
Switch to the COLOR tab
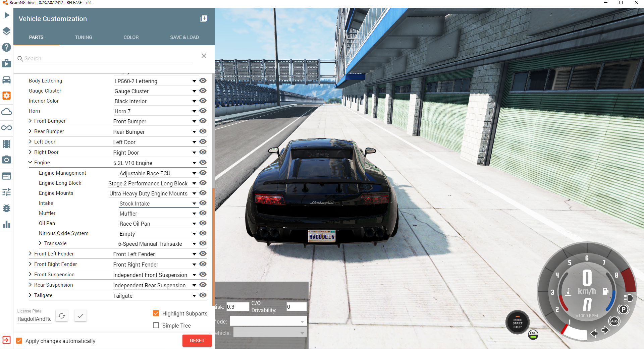point(131,37)
